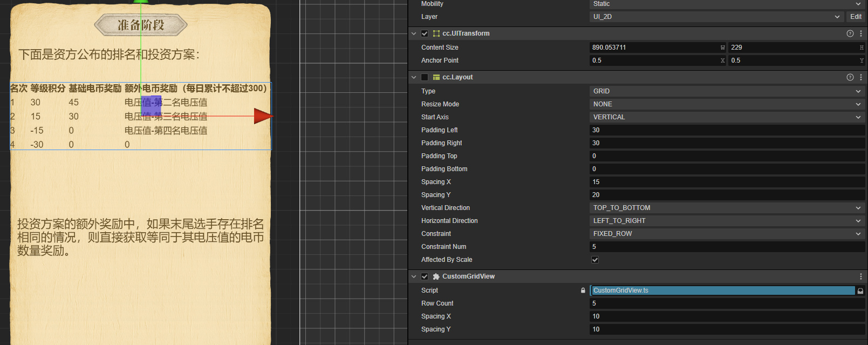Click the CustomGridView.ts script field
Viewport: 868px width, 345px height.
point(723,290)
